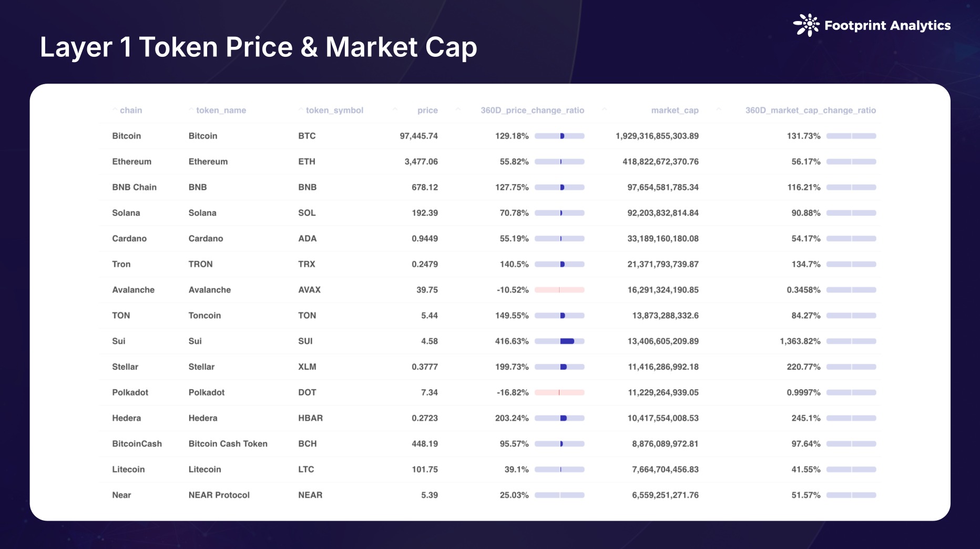Click the Bitcoin chain name in first row
The height and width of the screenshot is (549, 980).
126,136
